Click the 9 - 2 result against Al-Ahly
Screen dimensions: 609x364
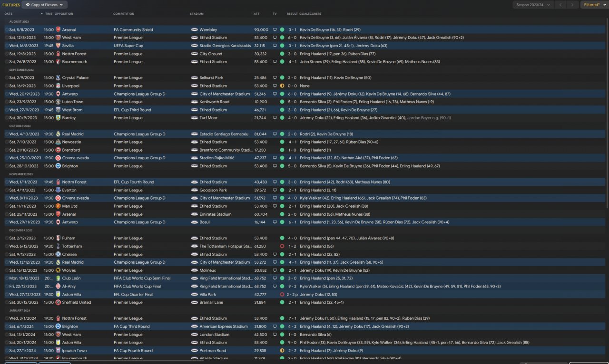tap(293, 287)
